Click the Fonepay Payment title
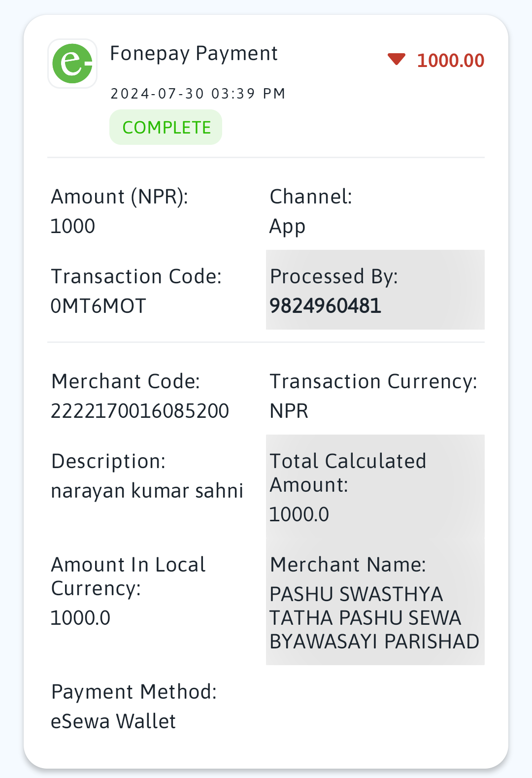532x778 pixels. [194, 53]
